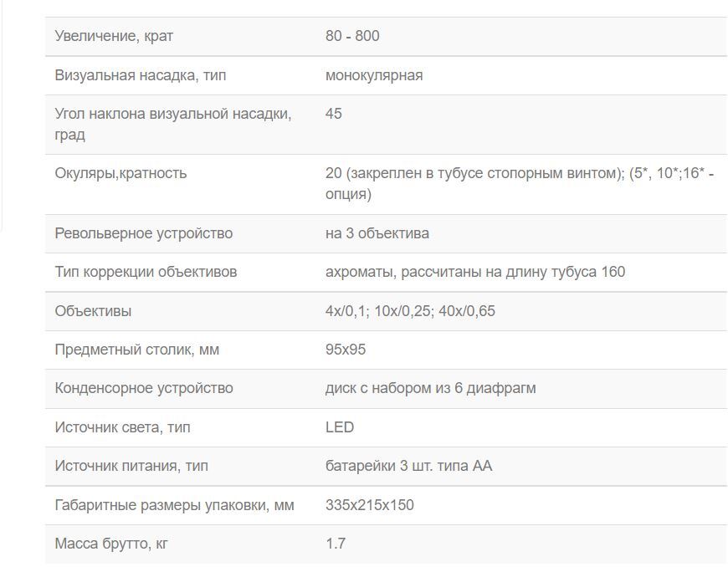The width and height of the screenshot is (728, 567).
Task: Click the gross weight value "1.7"
Action: coord(336,544)
